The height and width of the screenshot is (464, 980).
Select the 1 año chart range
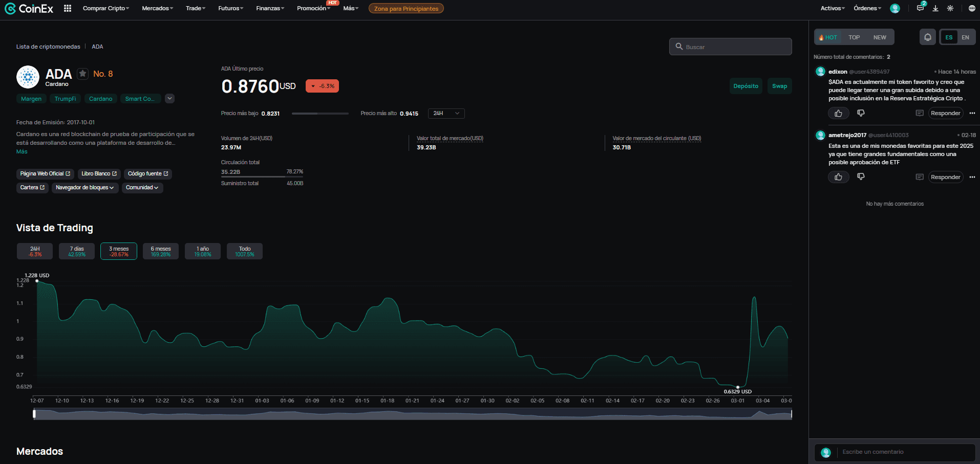203,251
